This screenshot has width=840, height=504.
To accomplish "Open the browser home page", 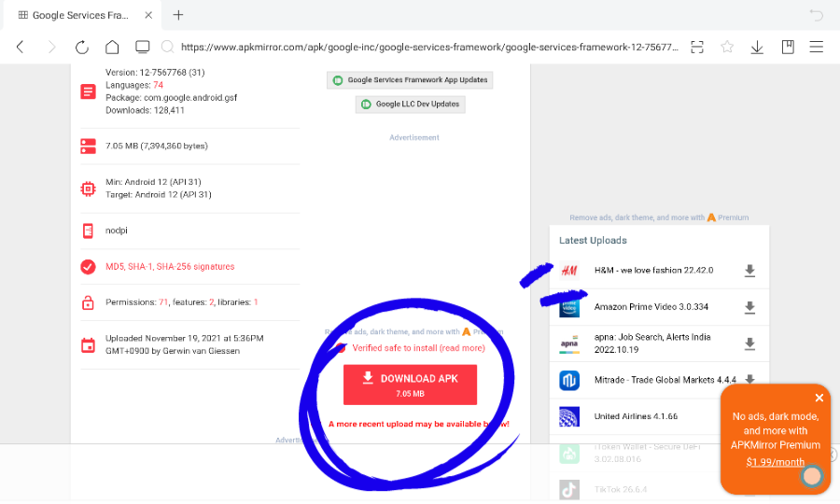I will (x=112, y=47).
